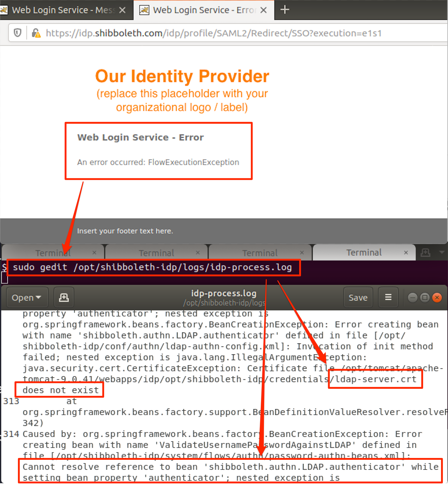The height and width of the screenshot is (496, 448).
Task: Close the active rightmost Terminal tab
Action: pyautogui.click(x=406, y=253)
